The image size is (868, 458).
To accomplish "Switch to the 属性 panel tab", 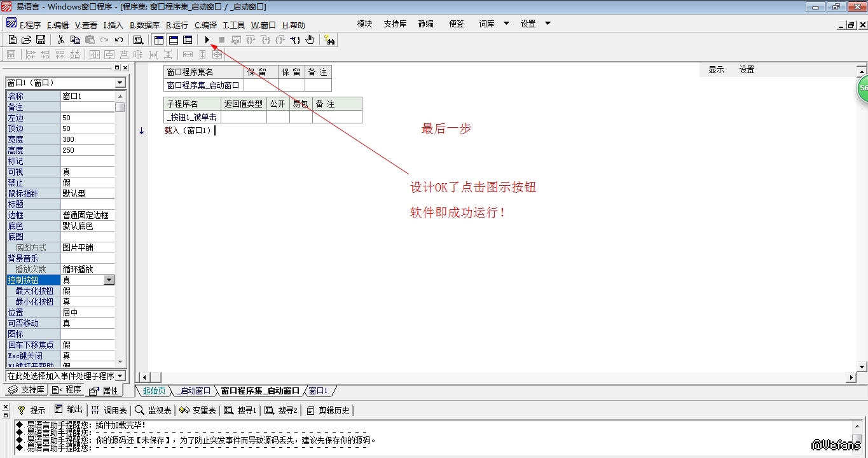I will [x=104, y=390].
